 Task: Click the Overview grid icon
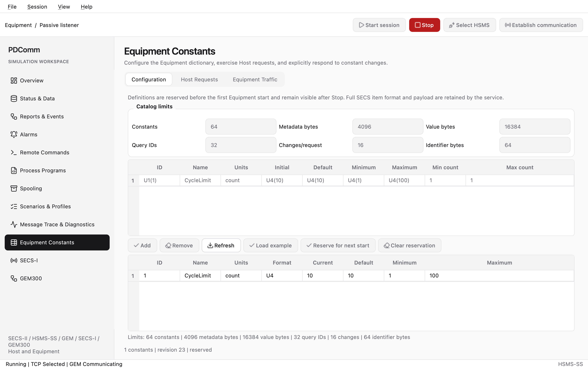(x=14, y=81)
